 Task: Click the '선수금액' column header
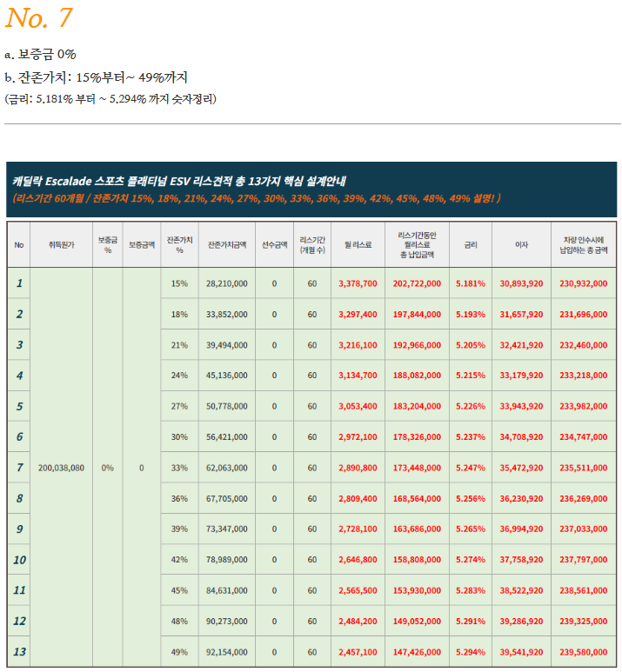pos(275,244)
